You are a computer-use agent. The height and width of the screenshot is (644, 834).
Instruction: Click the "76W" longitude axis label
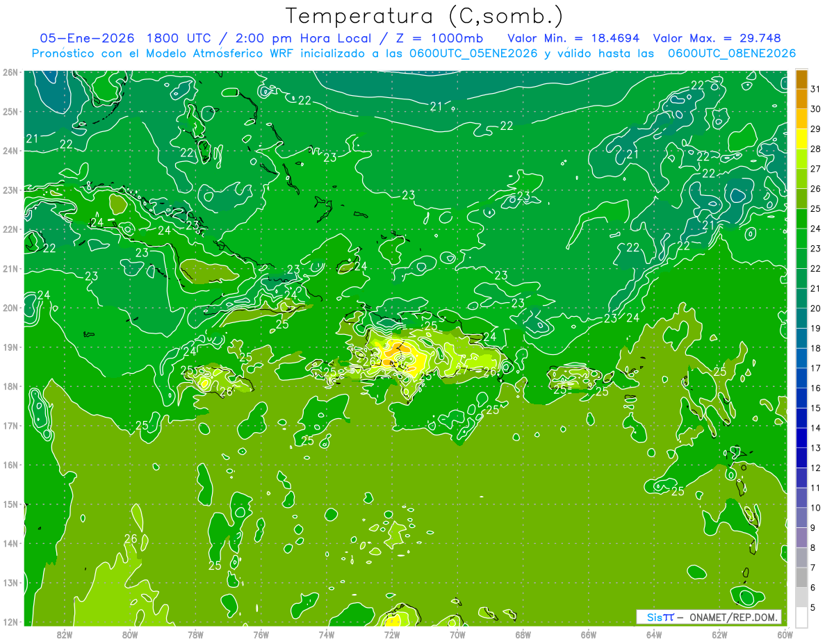(x=261, y=634)
